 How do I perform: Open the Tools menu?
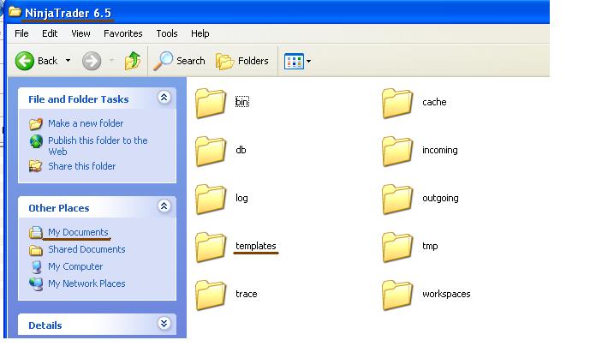tap(167, 33)
